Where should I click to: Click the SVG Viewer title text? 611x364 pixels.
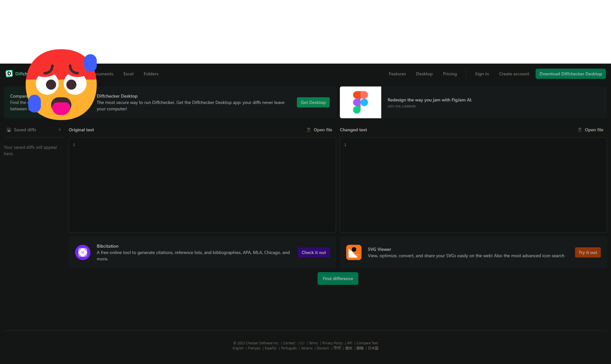[379, 249]
